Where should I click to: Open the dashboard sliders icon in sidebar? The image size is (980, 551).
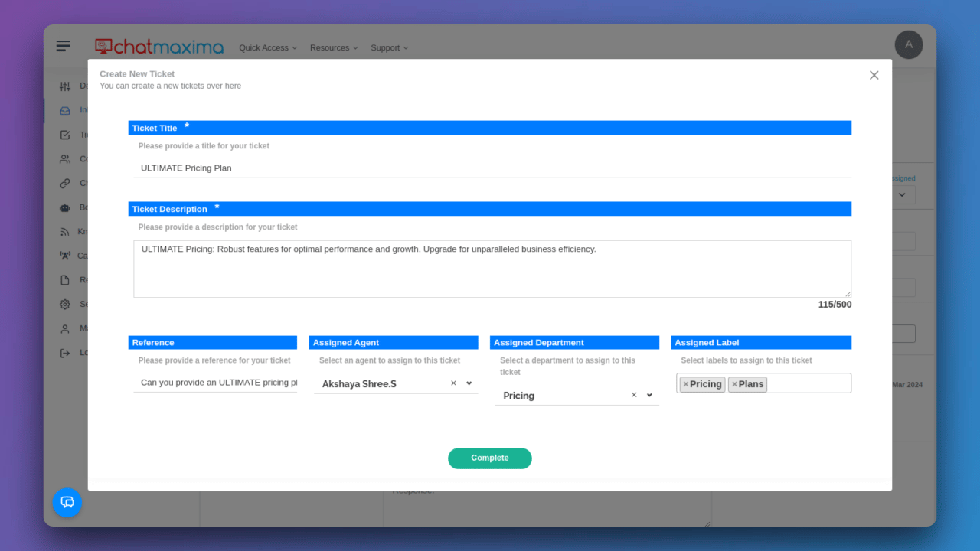coord(65,86)
